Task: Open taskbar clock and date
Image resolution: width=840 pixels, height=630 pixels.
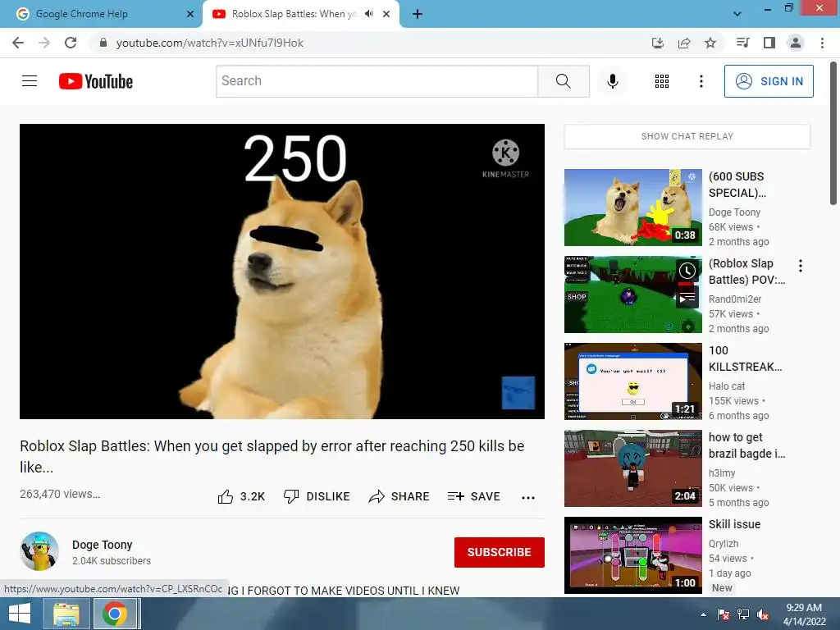Action: click(804, 614)
